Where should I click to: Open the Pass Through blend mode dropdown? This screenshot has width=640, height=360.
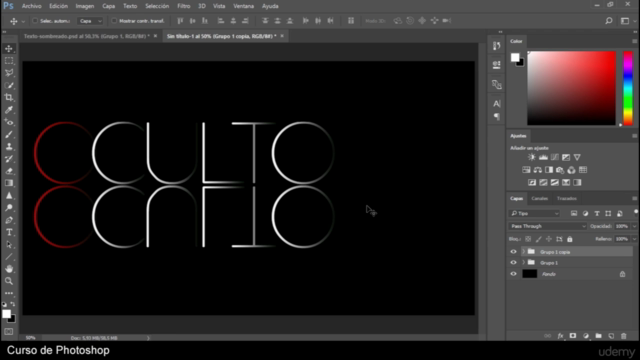pyautogui.click(x=548, y=226)
